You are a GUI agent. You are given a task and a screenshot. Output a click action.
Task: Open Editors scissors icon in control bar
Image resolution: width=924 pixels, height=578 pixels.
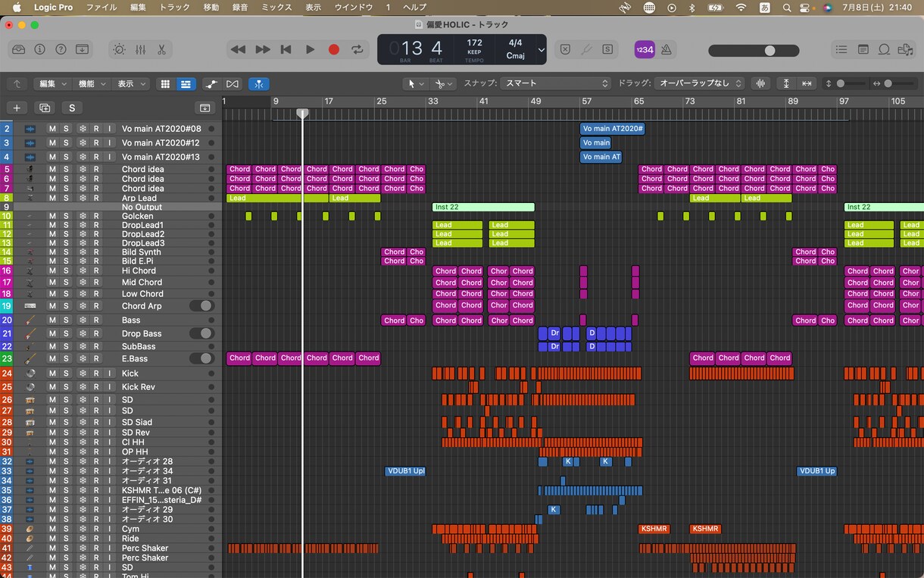[161, 49]
